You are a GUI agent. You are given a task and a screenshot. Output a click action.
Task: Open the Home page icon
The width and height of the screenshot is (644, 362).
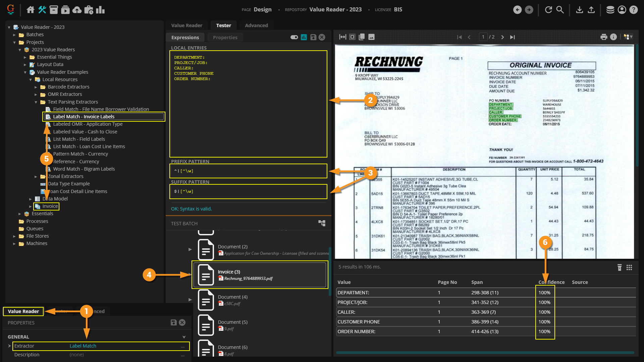pyautogui.click(x=31, y=10)
